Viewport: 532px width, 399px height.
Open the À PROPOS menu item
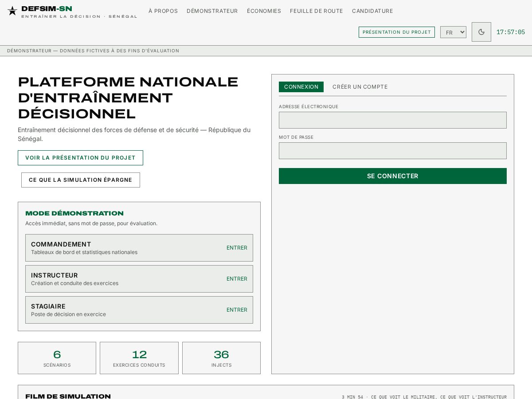pos(163,11)
